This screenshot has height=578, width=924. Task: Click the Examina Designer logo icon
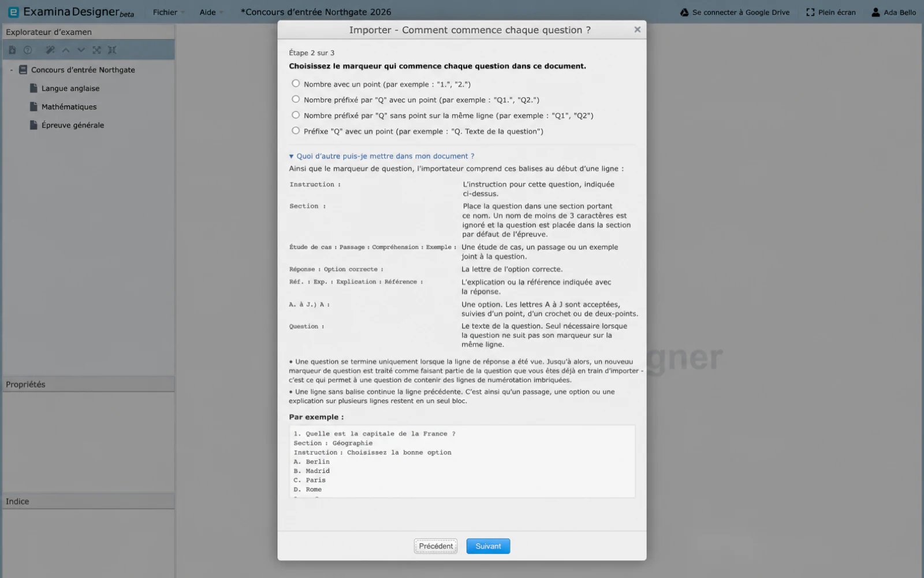point(13,12)
